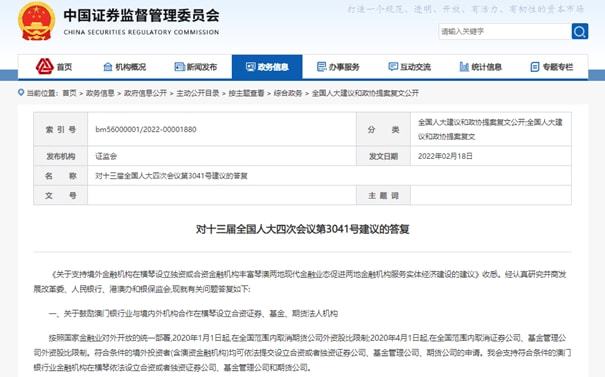Open the 主动公开目录 breadcrumb link

[x=198, y=93]
